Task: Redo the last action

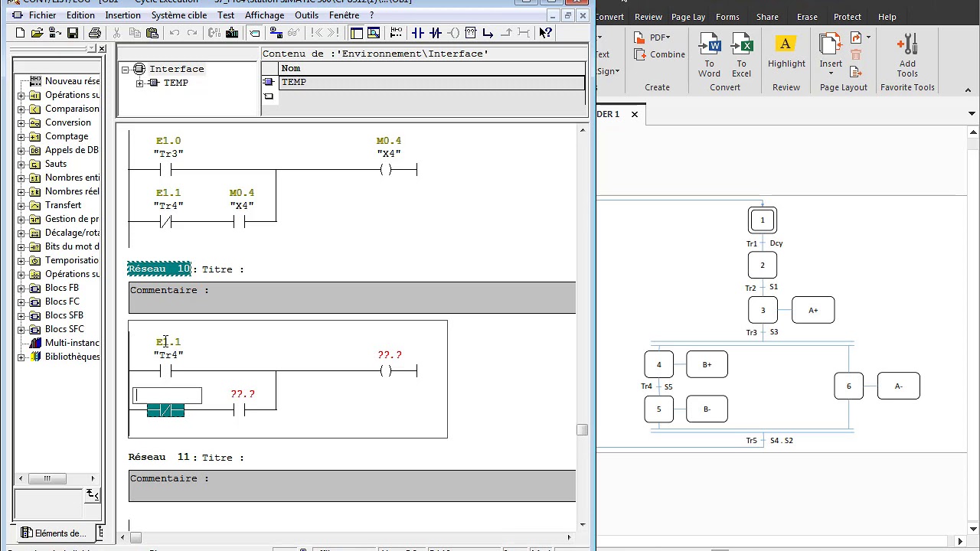Action: (x=192, y=33)
